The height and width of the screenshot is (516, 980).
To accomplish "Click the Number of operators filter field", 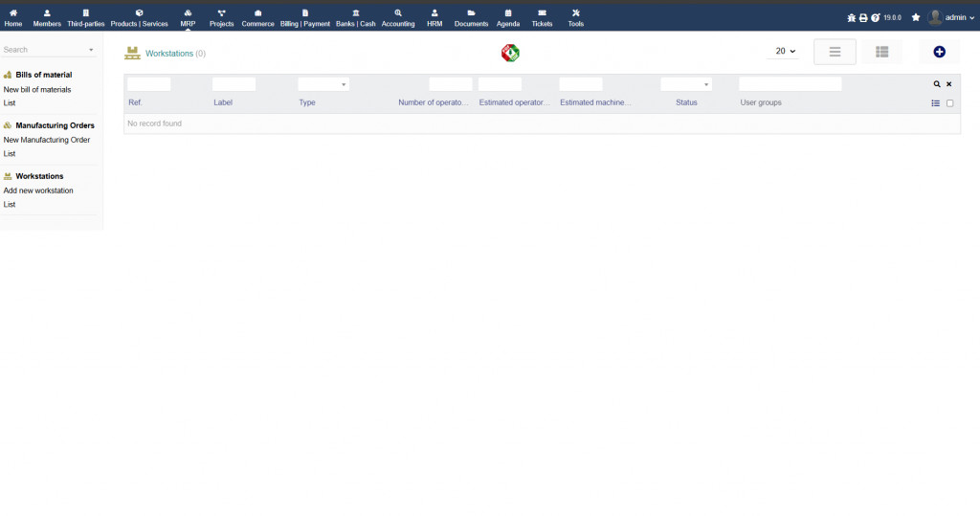I will (451, 84).
